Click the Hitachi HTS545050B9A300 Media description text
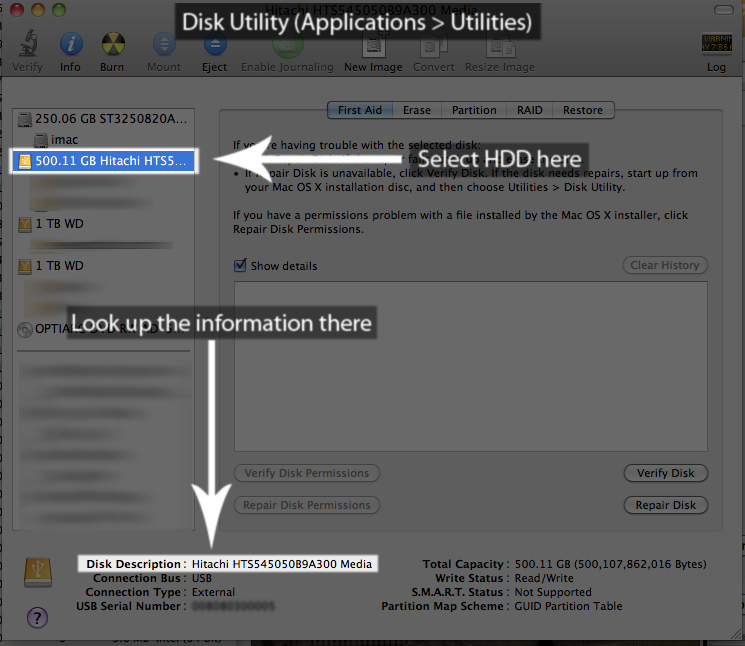This screenshot has height=646, width=745. 282,564
